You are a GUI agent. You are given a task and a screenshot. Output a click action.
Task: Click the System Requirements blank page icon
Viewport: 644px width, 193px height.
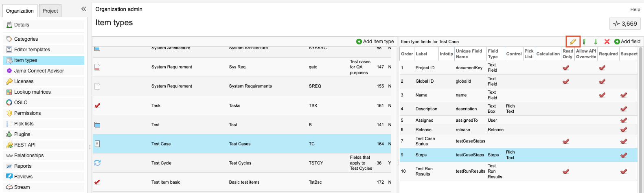click(x=97, y=86)
